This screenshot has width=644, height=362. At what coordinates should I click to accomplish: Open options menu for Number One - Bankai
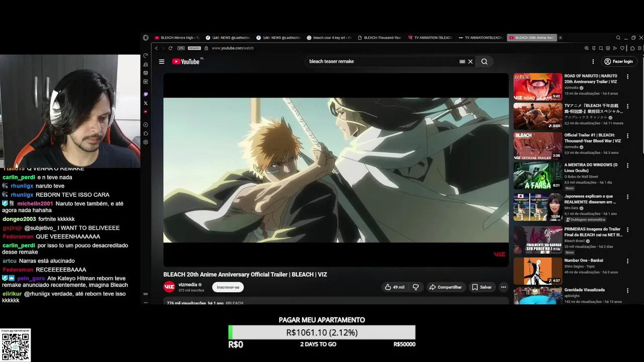[627, 261]
